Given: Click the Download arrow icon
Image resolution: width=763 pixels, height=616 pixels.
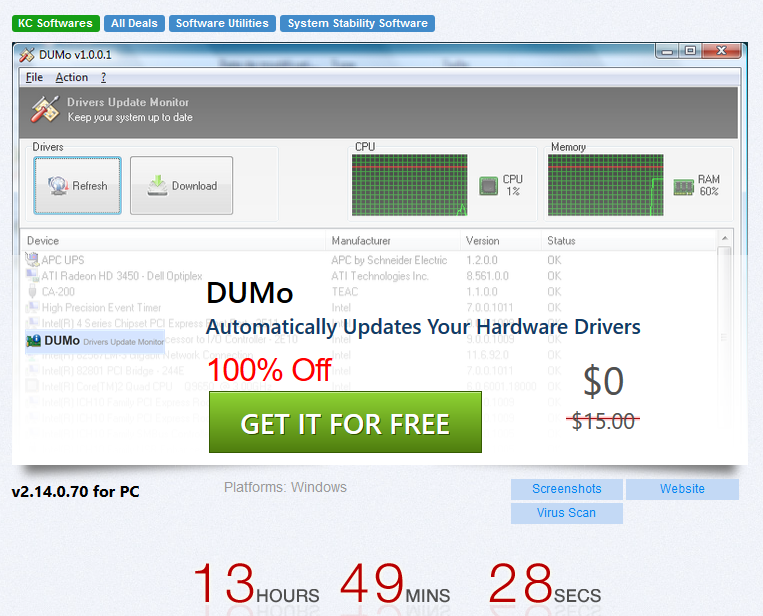Looking at the screenshot, I should 158,186.
